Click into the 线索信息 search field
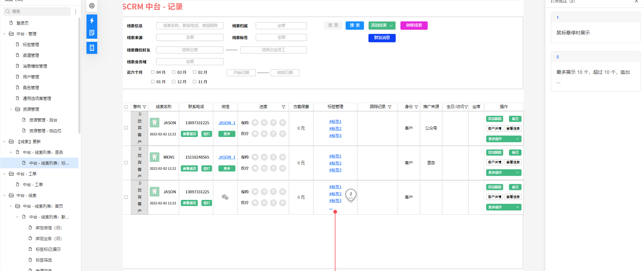644x271 pixels. click(x=190, y=26)
